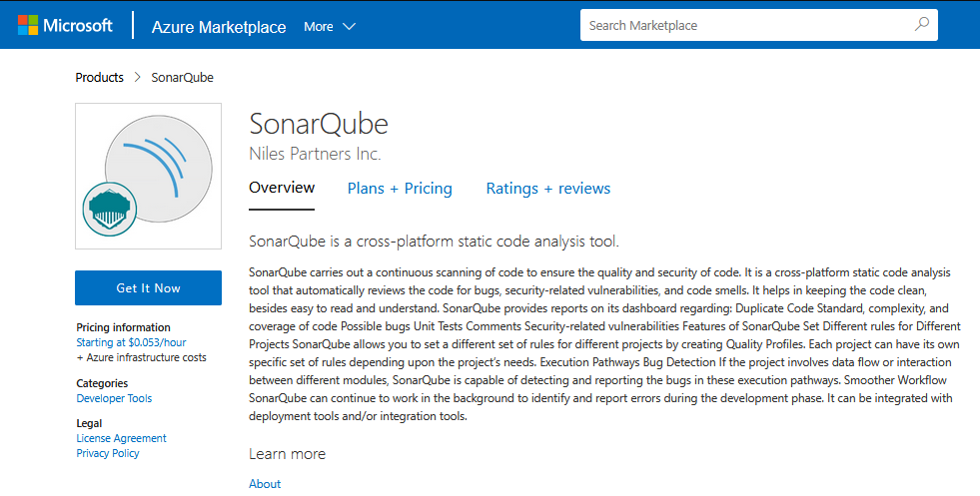Open the Developer Tools category link

[x=114, y=398]
